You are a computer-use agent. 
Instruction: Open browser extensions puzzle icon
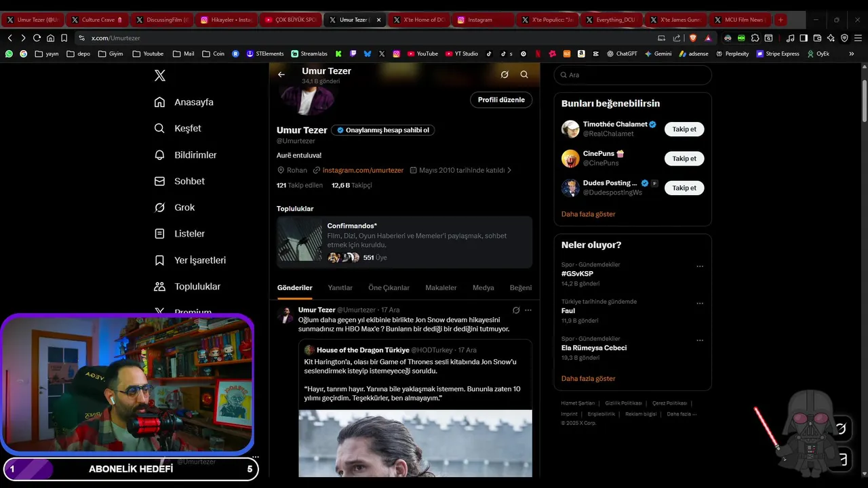click(755, 38)
